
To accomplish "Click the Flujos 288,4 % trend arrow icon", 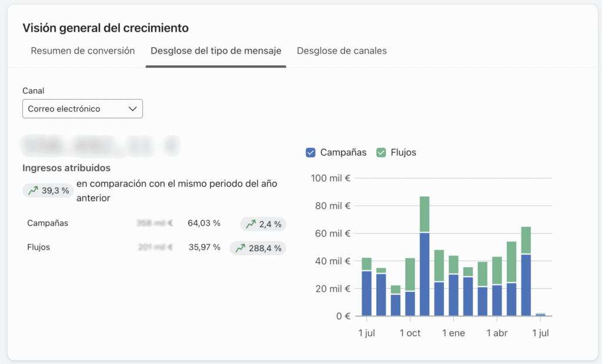I will (x=240, y=248).
